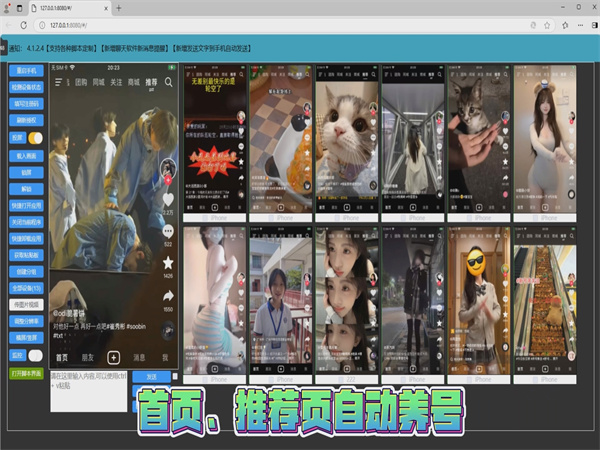This screenshot has width=600, height=450.
Task: Tick the checkbox next to 发送 button
Action: 175,377
